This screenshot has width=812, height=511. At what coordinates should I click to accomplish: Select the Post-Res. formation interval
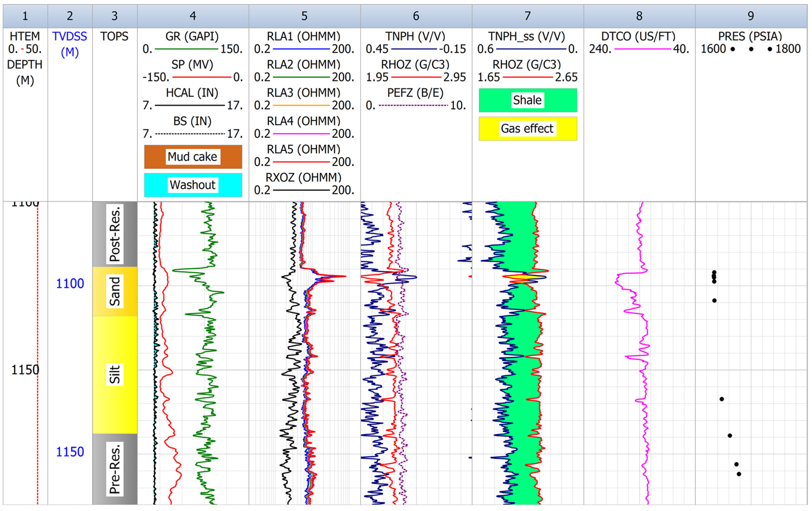(x=115, y=234)
